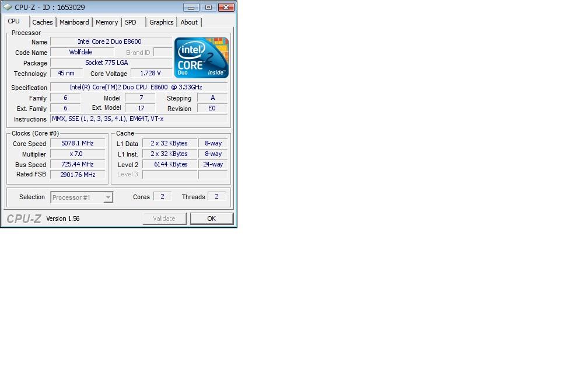Screen dimensions: 588x368
Task: Switch to the Caches tab
Action: 43,22
